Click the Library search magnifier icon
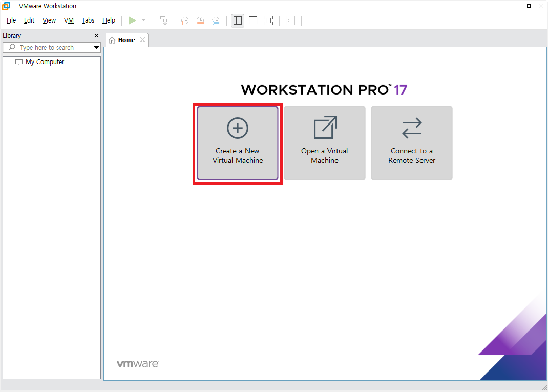This screenshot has height=392, width=548. click(12, 47)
